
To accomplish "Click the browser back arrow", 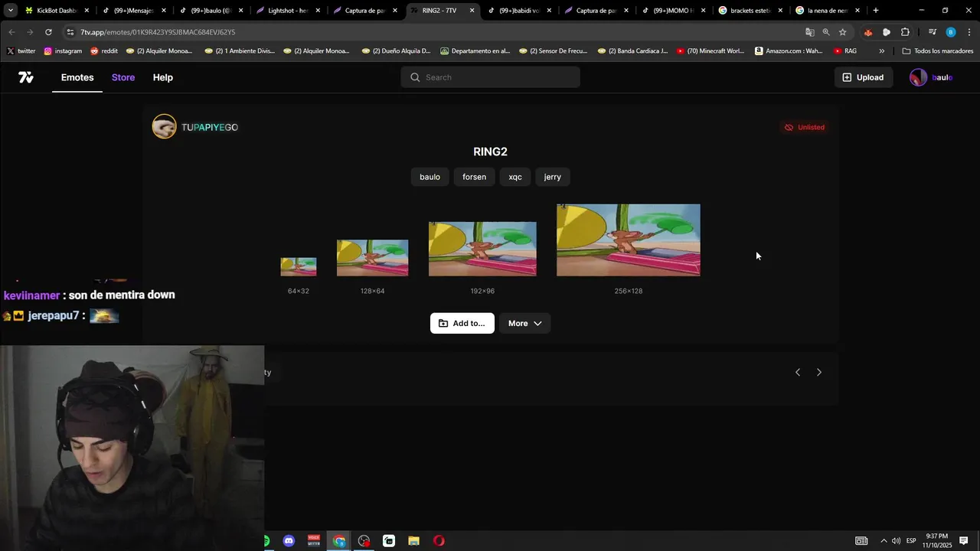I will coord(11,32).
